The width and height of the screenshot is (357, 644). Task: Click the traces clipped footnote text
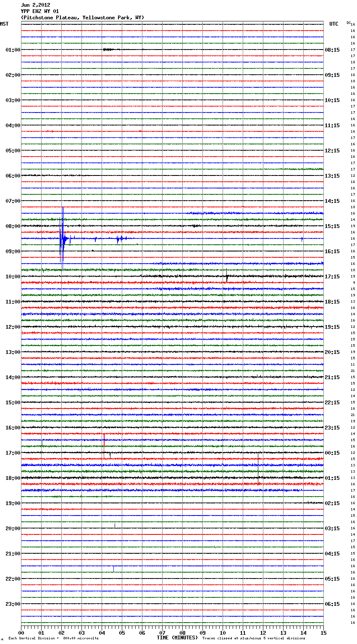click(x=254, y=639)
